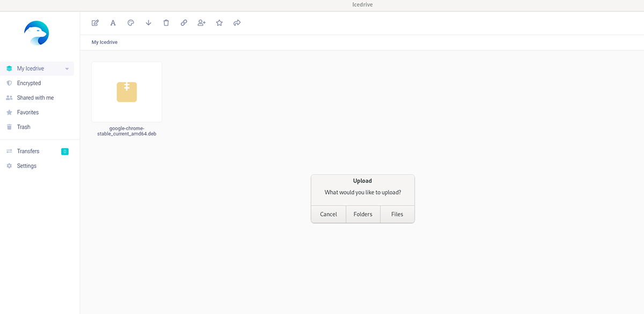Open the Trash section
This screenshot has height=314, width=644.
(x=24, y=126)
